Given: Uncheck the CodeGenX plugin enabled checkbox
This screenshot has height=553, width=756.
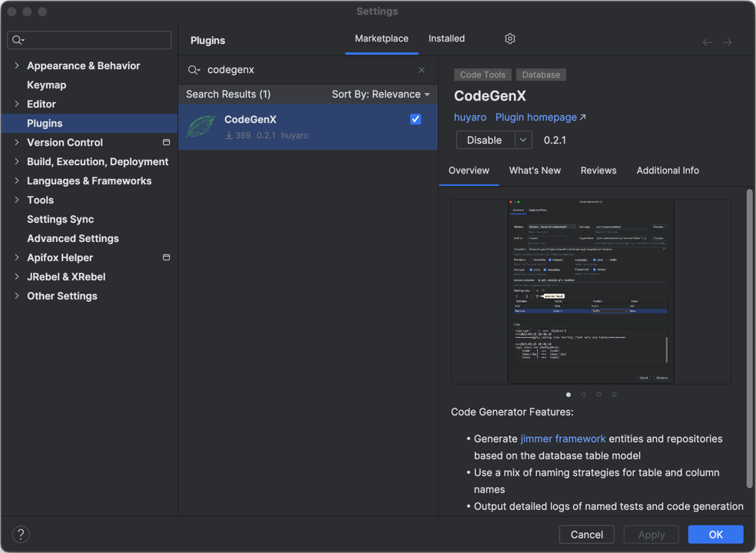Looking at the screenshot, I should click(x=415, y=119).
